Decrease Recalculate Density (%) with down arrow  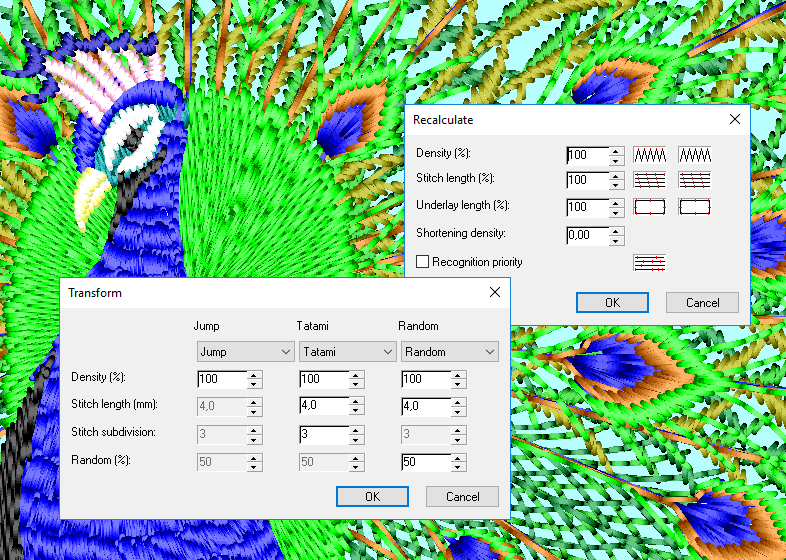coord(617,160)
